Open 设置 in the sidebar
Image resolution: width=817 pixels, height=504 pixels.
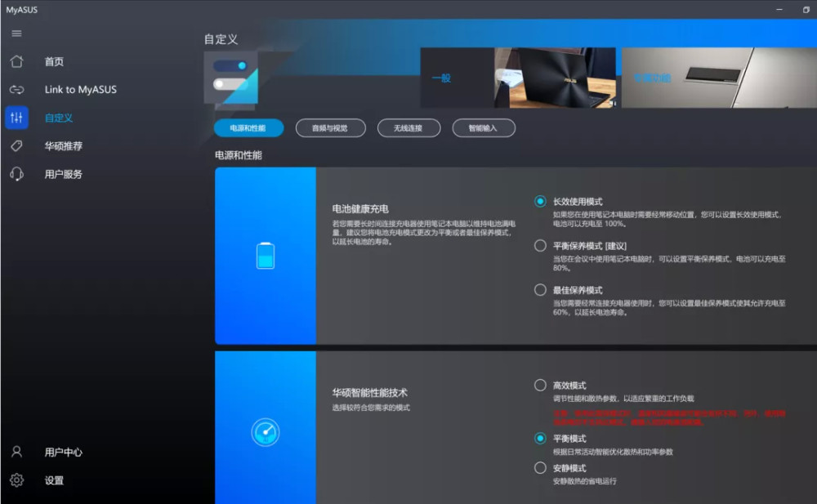click(54, 480)
